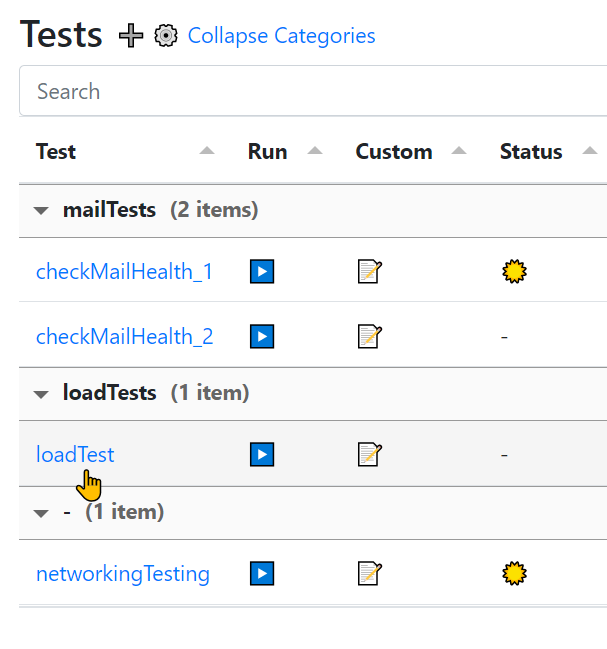Edit custom settings for networkingTesting
Image resolution: width=607 pixels, height=649 pixels.
370,574
